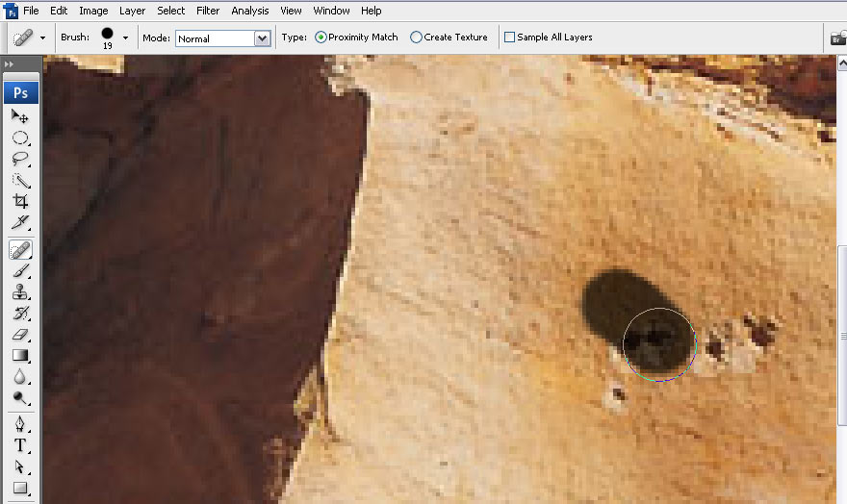Open the Image menu
The width and height of the screenshot is (847, 504).
(x=93, y=11)
